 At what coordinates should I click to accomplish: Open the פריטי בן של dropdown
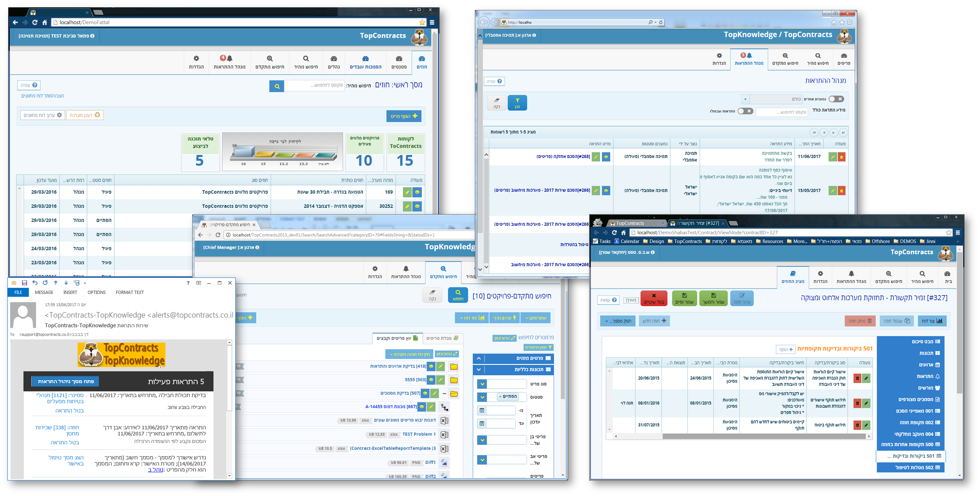point(482,440)
